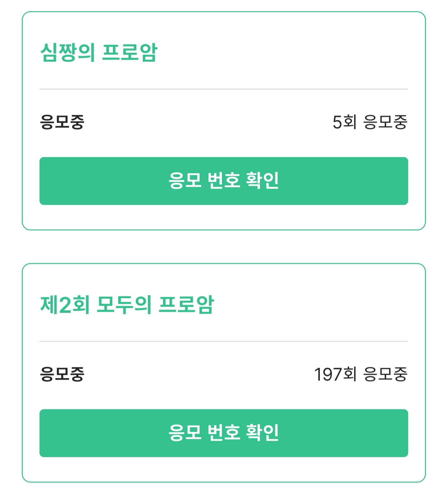448x493 pixels.
Task: Click the number 197 in the second card
Action: (328, 374)
